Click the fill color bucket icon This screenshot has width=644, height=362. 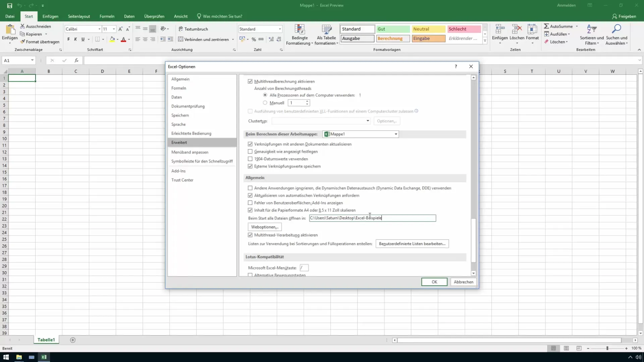click(112, 39)
